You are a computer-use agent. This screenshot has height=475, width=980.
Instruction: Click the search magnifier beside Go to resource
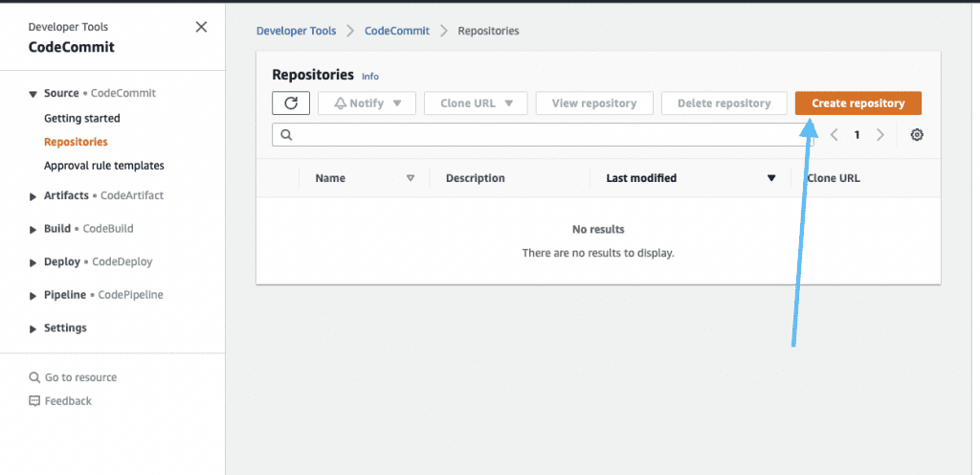click(x=34, y=377)
